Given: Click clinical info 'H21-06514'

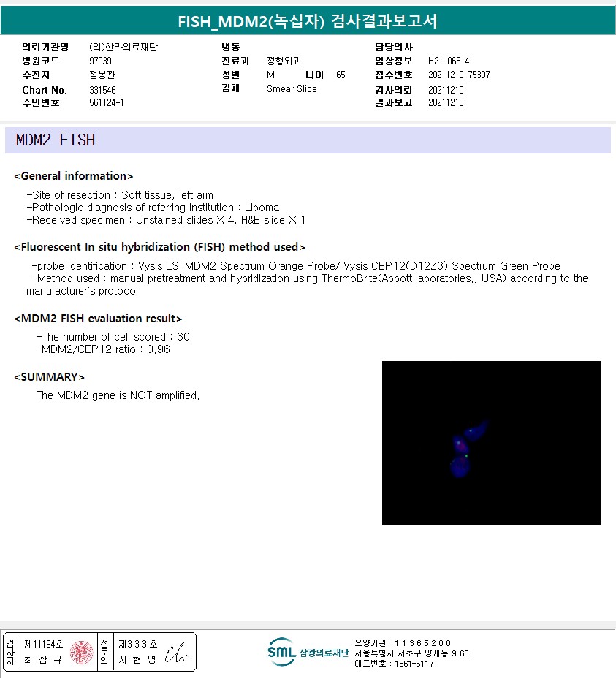Looking at the screenshot, I should click(x=449, y=61).
